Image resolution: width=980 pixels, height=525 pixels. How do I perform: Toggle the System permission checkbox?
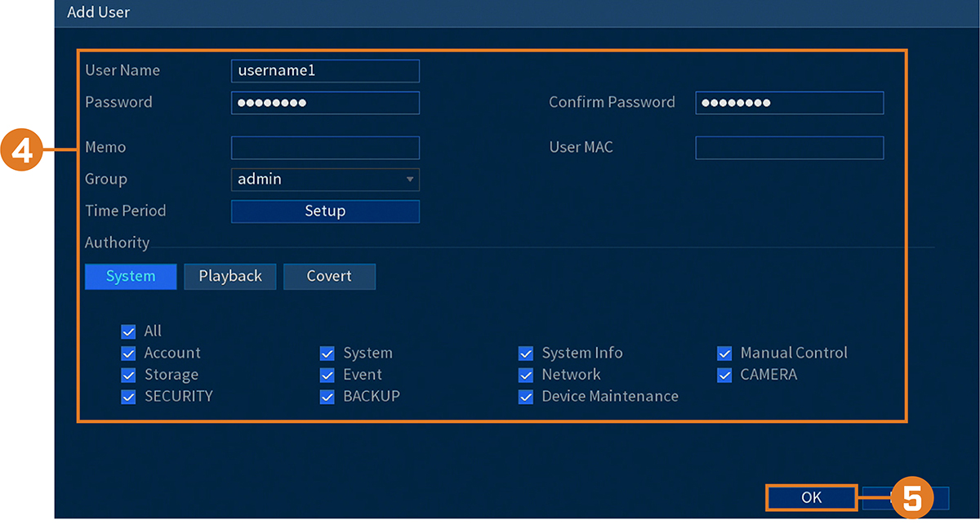327,354
